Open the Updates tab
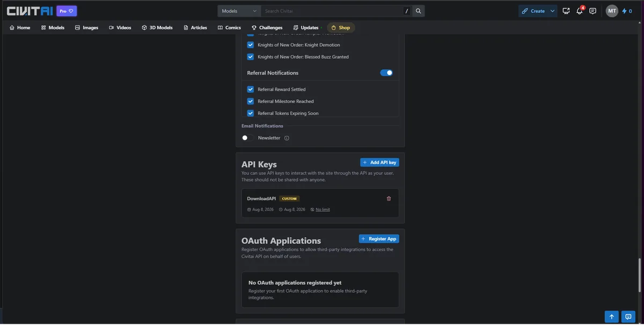 306,27
